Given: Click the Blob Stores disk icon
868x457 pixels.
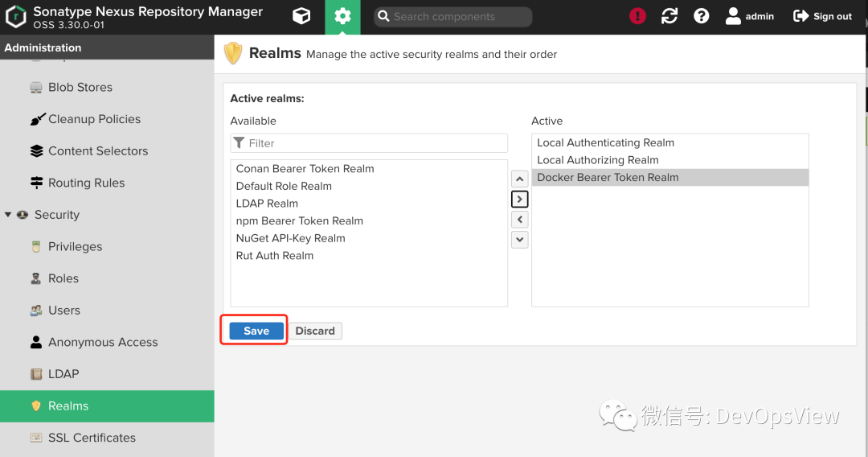Looking at the screenshot, I should pyautogui.click(x=36, y=88).
